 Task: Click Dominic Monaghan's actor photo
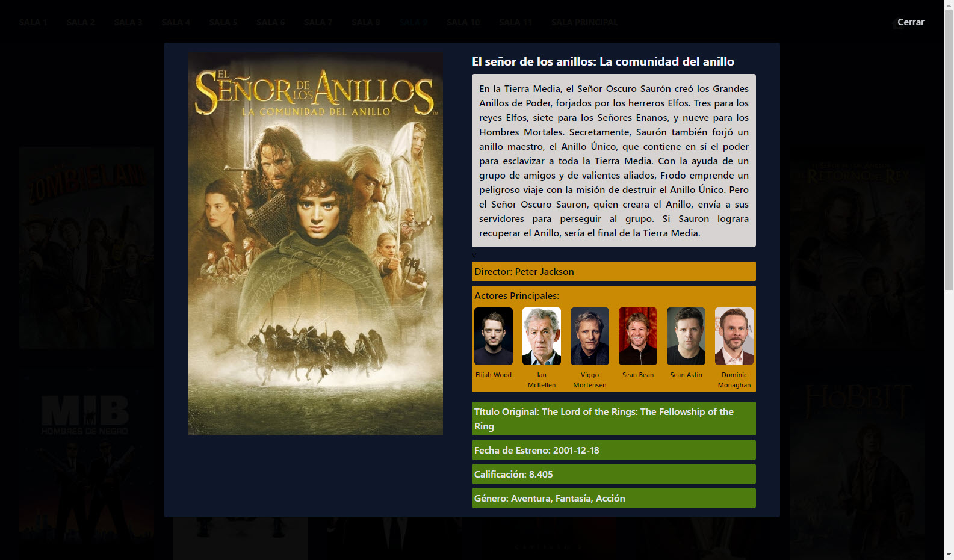734,336
